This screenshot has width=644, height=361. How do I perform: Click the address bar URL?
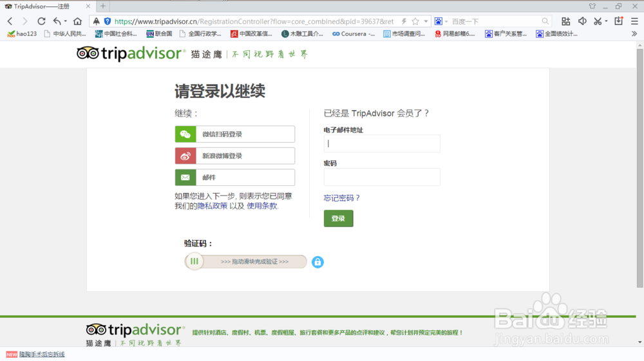point(254,21)
